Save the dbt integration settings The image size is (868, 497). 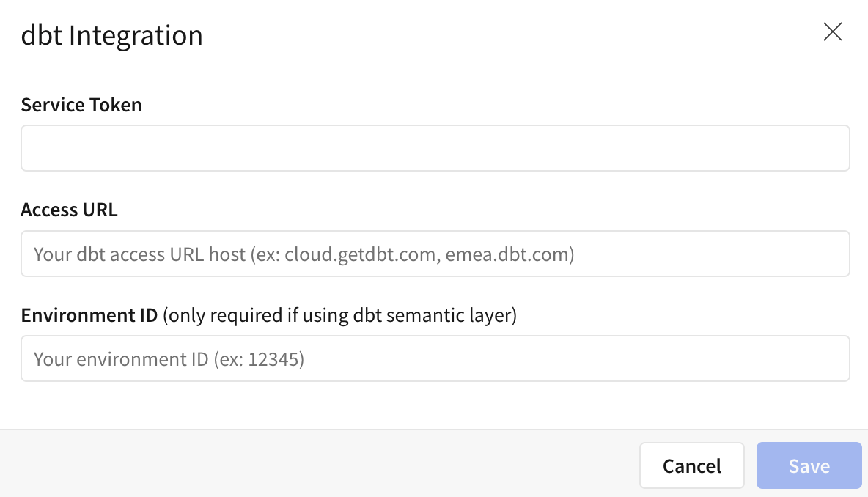point(809,465)
